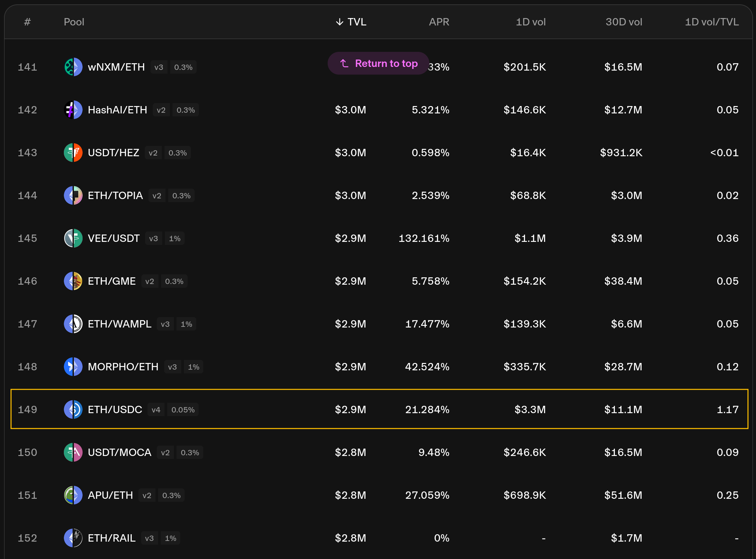This screenshot has width=756, height=559.
Task: Sort the table by APR column
Action: click(439, 22)
